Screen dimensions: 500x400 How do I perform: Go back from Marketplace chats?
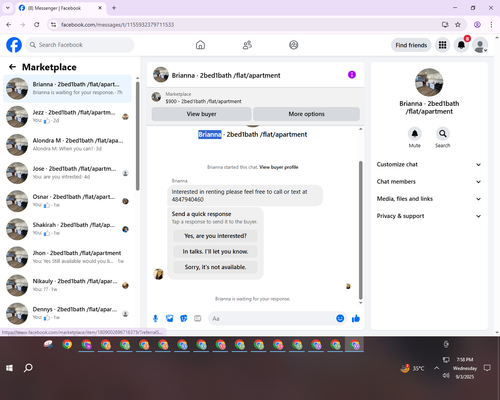pyautogui.click(x=12, y=67)
